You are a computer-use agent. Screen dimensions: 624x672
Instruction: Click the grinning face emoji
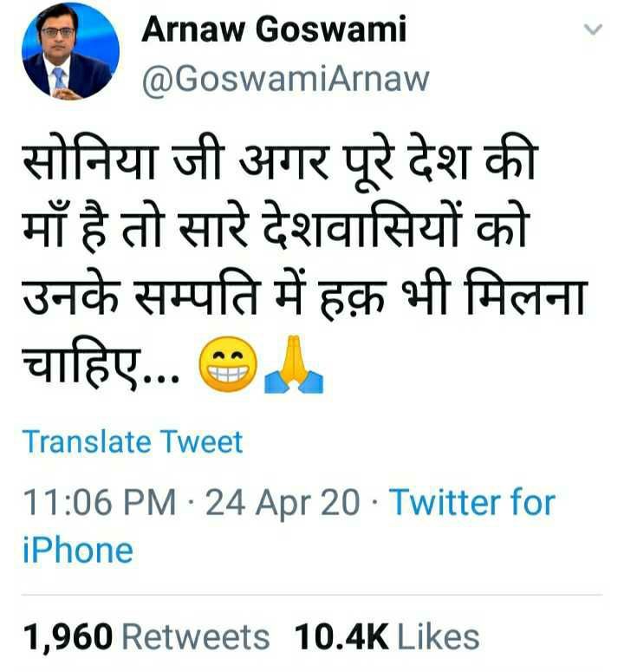coord(228,364)
